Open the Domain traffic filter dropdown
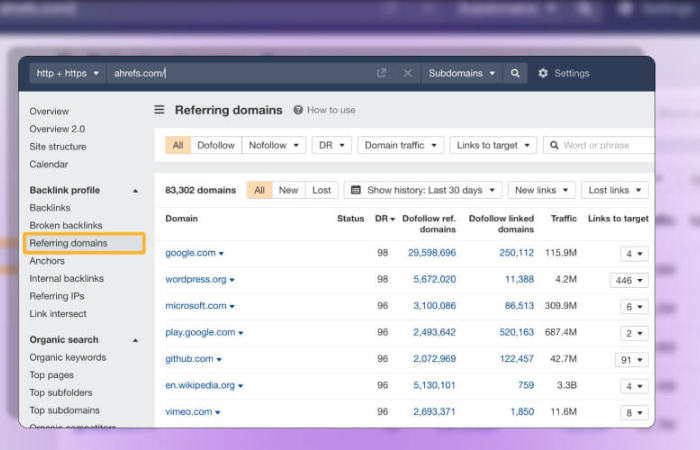The height and width of the screenshot is (450, 700). click(x=400, y=145)
